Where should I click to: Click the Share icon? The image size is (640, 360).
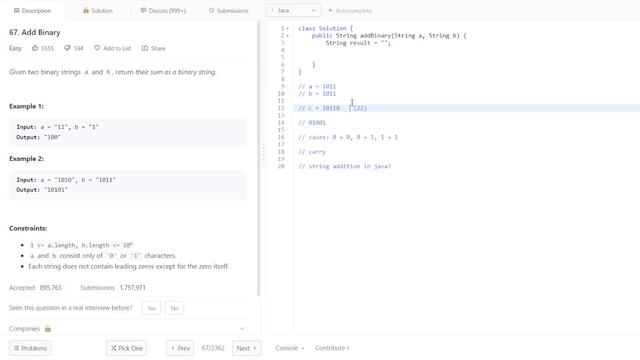point(145,48)
